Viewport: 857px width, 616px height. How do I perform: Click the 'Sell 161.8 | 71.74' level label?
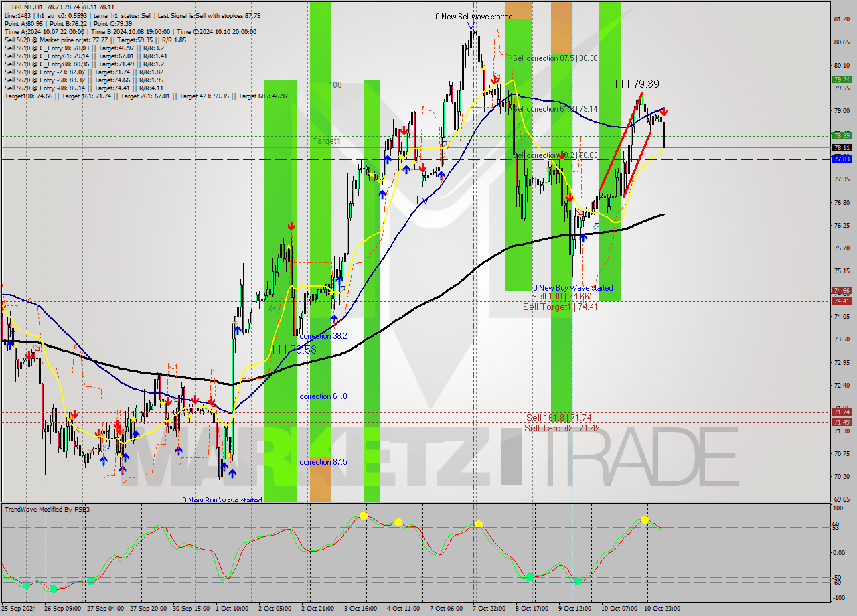[x=558, y=418]
